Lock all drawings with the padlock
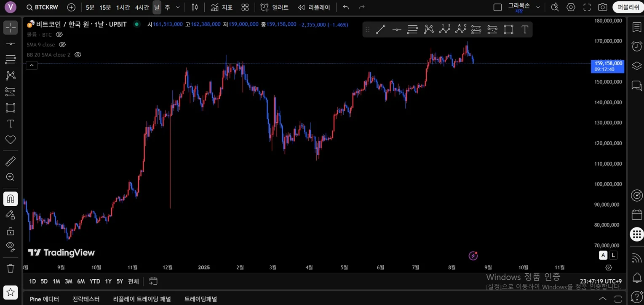644x305 pixels. [11, 231]
